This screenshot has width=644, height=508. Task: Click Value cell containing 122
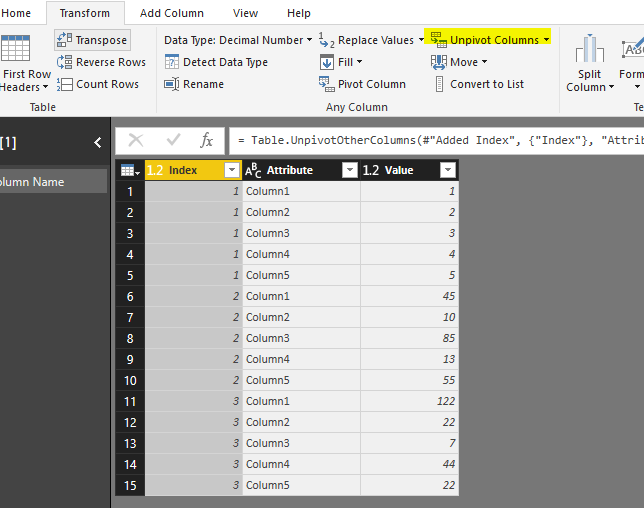409,401
